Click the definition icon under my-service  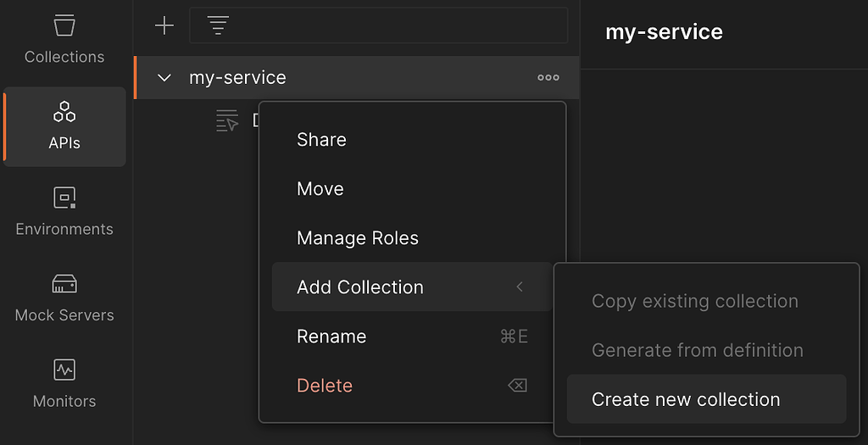(x=227, y=121)
